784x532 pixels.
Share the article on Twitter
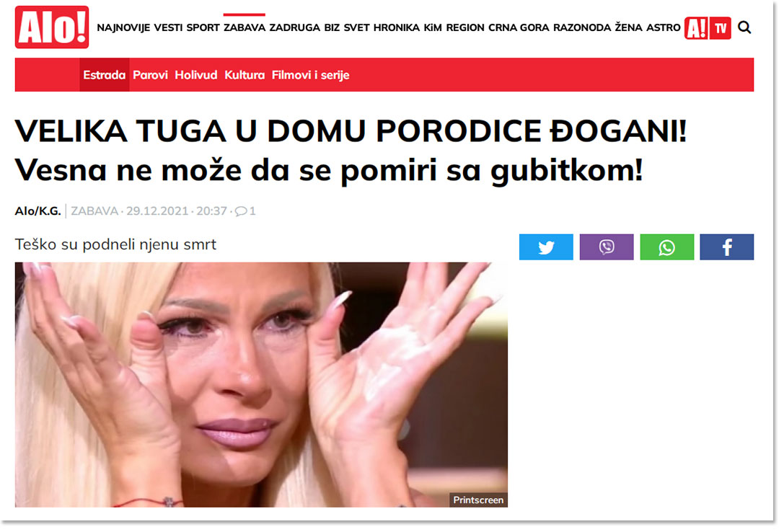[x=546, y=247]
